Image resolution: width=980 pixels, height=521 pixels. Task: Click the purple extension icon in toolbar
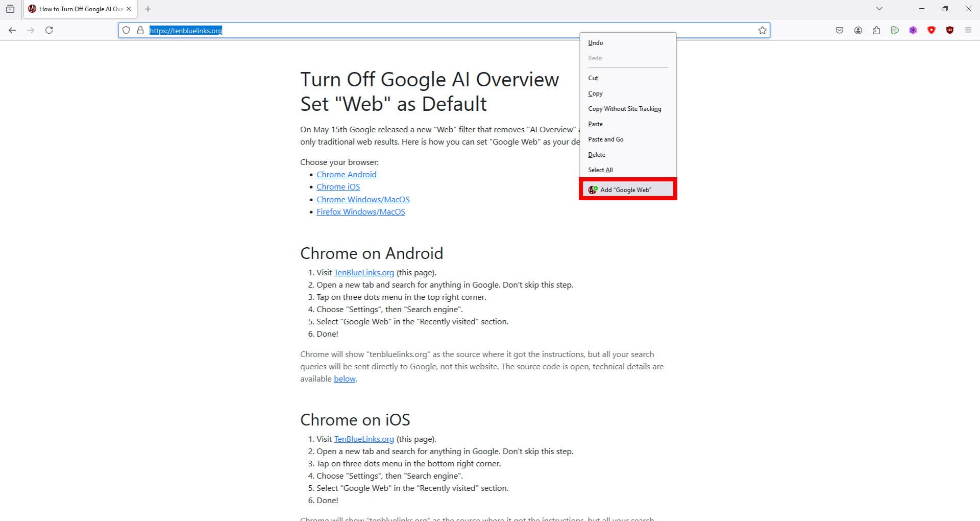pyautogui.click(x=913, y=30)
